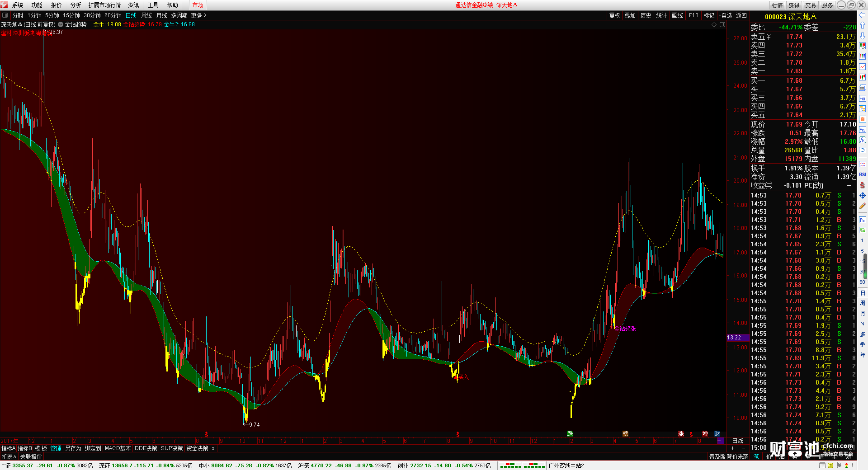Switch to the 分时 intraday view
The width and height of the screenshot is (868, 470).
click(x=18, y=15)
